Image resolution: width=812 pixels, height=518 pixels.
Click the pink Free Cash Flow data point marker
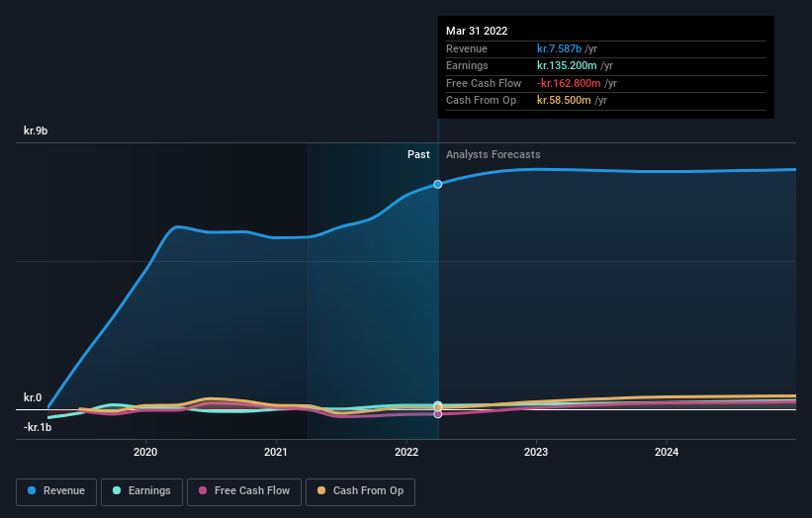pyautogui.click(x=437, y=414)
